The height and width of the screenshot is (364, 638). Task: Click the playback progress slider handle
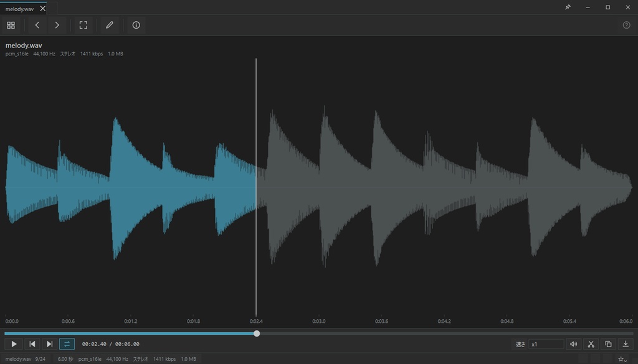tap(257, 334)
